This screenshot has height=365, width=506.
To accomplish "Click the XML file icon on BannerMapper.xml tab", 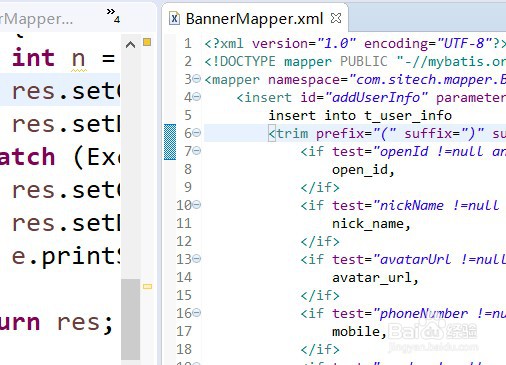I will tap(174, 18).
